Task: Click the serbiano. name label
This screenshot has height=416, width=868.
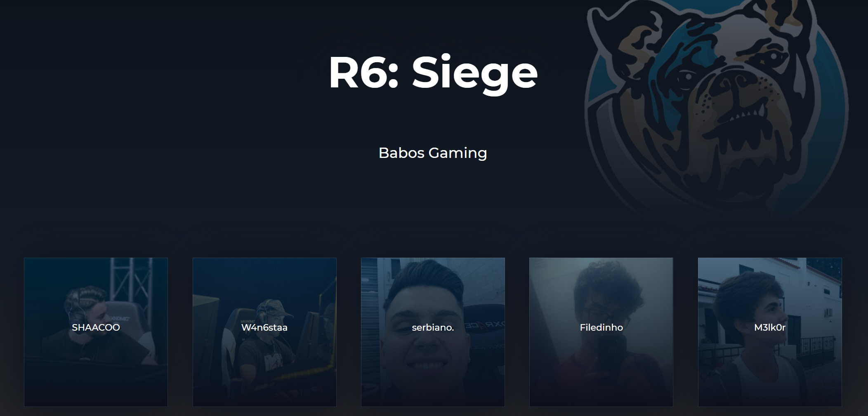Action: (433, 327)
